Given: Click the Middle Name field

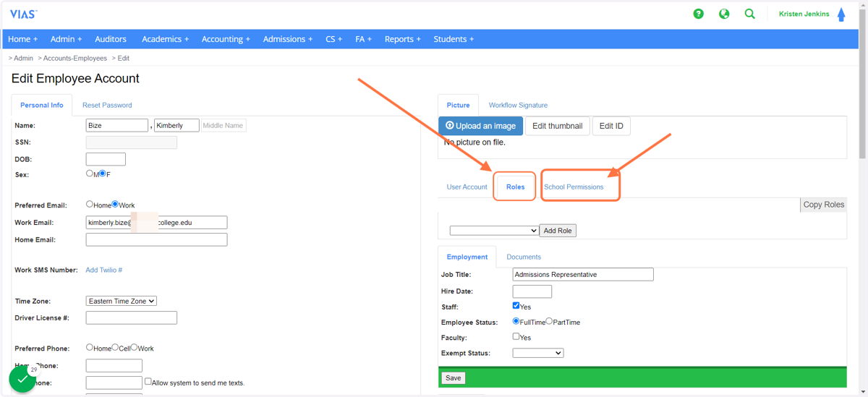Looking at the screenshot, I should (224, 125).
